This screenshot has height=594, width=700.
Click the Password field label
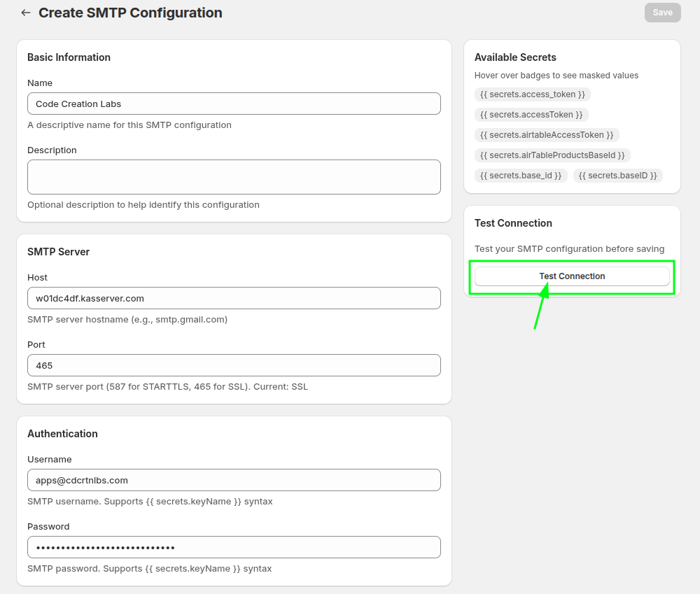tap(48, 527)
